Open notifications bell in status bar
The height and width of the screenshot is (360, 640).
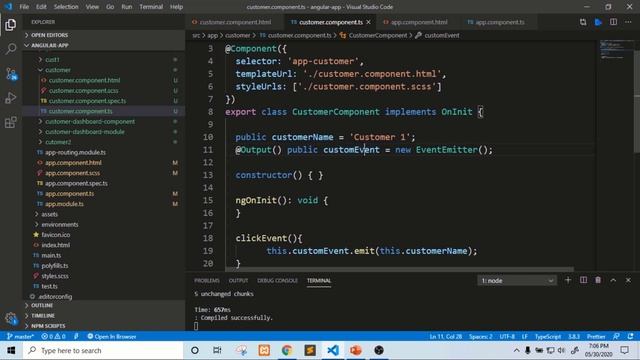631,336
